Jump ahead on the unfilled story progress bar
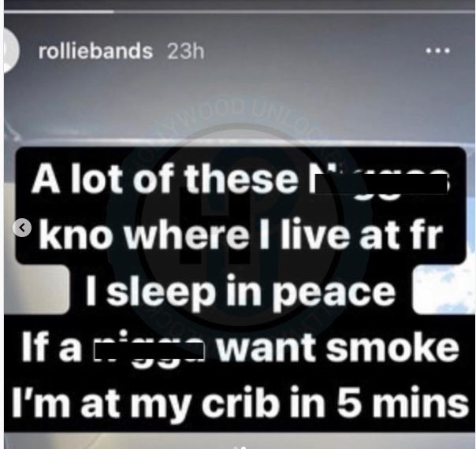This screenshot has width=476, height=449. click(295, 12)
